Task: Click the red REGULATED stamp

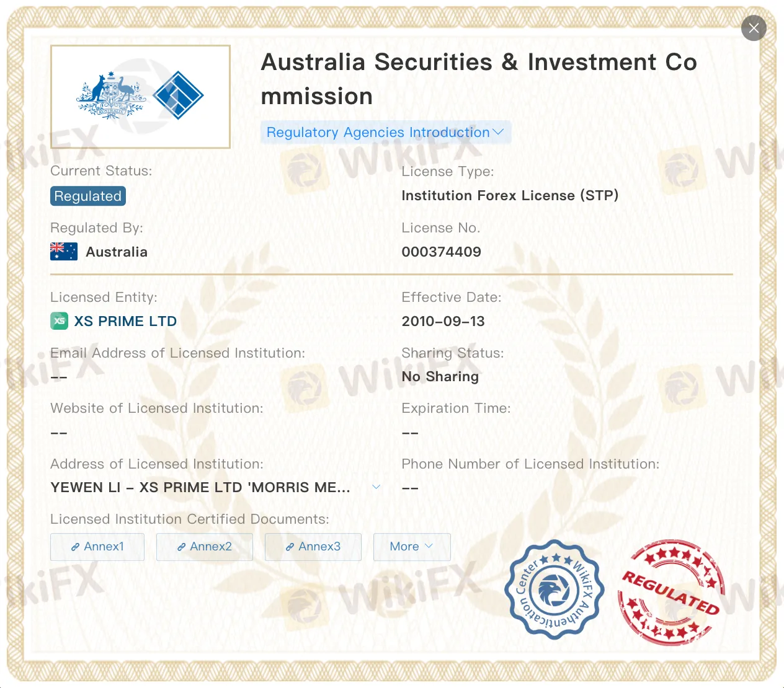Action: [x=670, y=593]
